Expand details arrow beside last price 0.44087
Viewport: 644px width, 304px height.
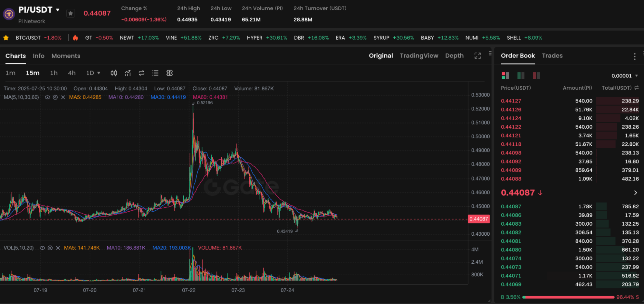coord(635,193)
